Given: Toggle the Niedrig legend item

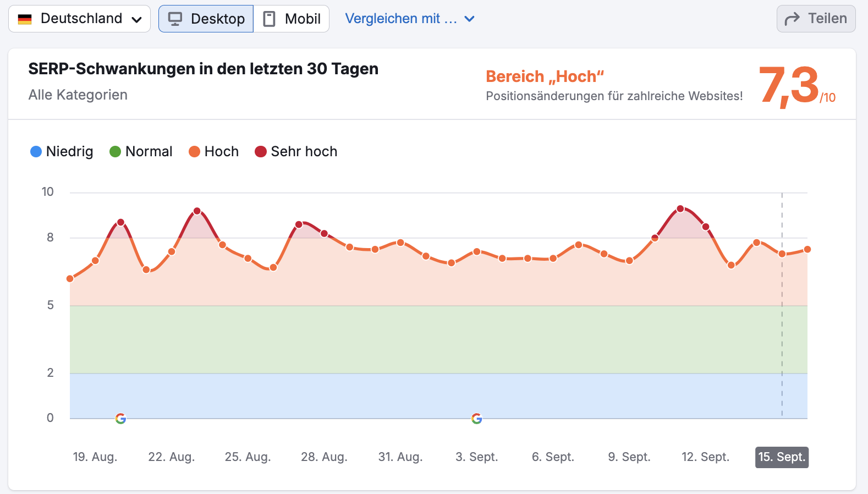Looking at the screenshot, I should click(x=61, y=151).
